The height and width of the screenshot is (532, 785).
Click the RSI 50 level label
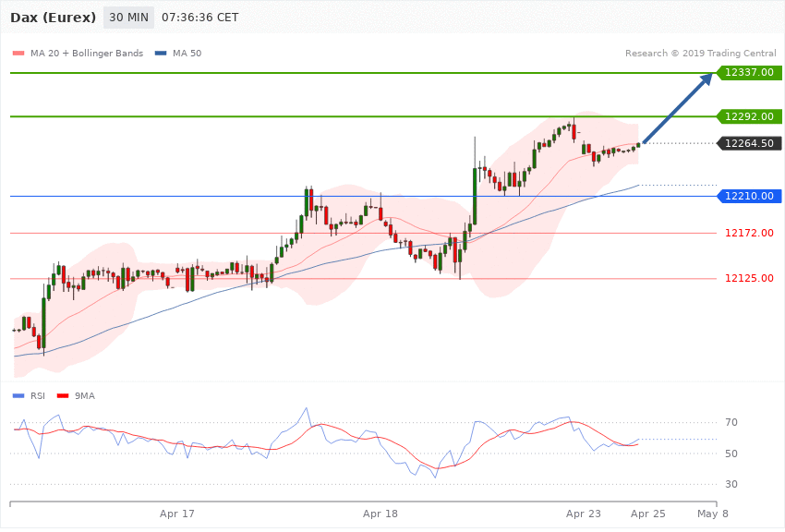(731, 453)
